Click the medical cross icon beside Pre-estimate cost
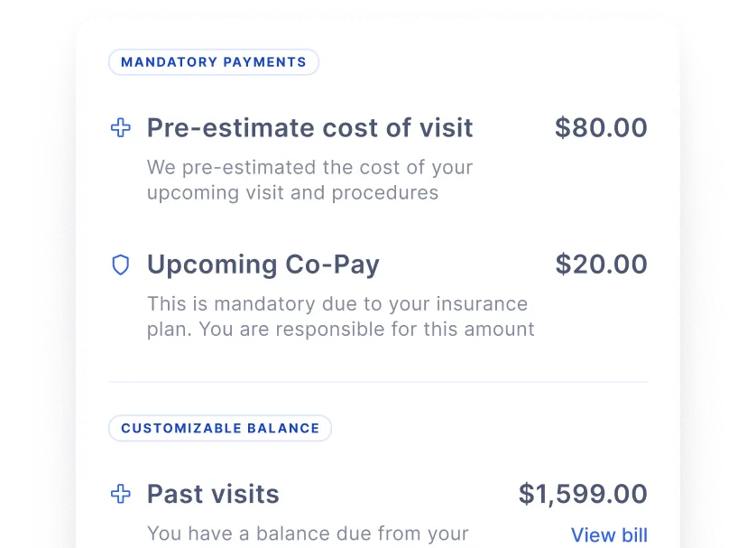The width and height of the screenshot is (756, 548). click(x=120, y=128)
